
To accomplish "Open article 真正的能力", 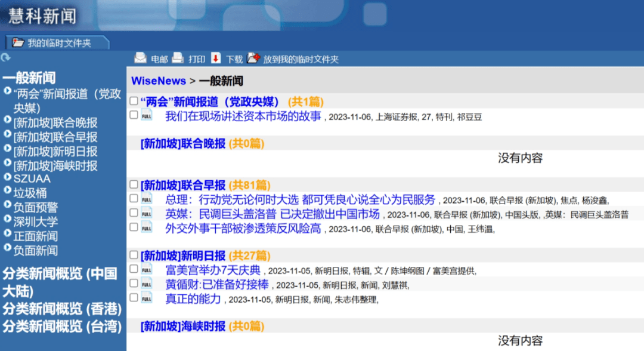I will coord(193,299).
